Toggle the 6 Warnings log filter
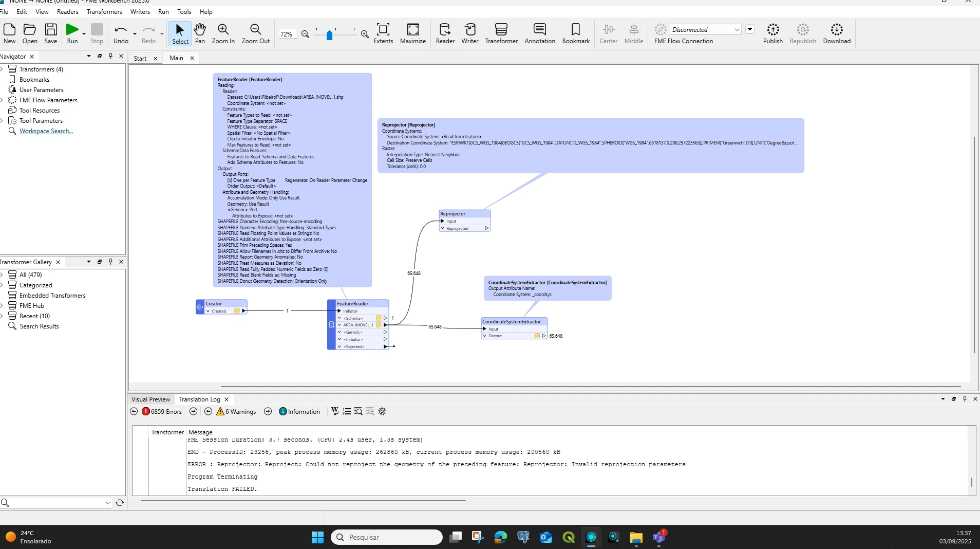 pos(236,411)
